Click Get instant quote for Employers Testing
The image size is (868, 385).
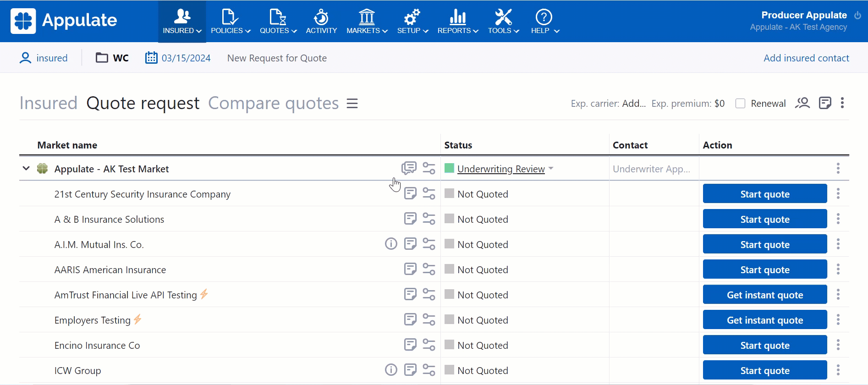(x=764, y=320)
